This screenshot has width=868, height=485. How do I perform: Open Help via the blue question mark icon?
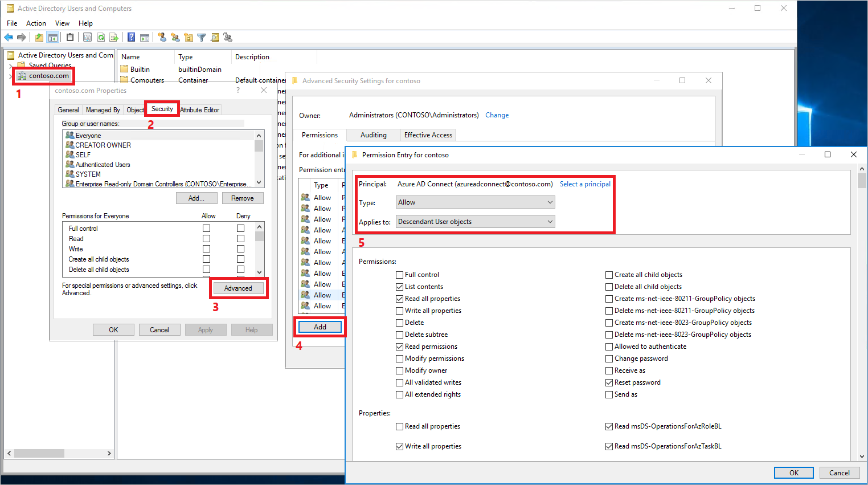click(131, 38)
